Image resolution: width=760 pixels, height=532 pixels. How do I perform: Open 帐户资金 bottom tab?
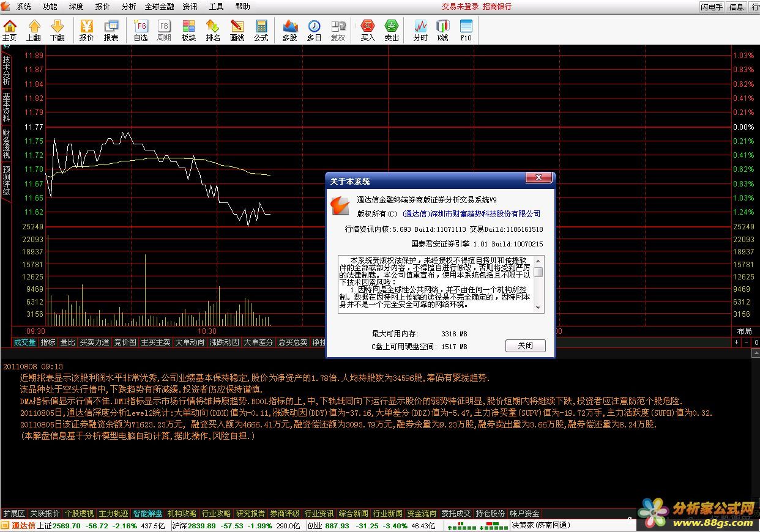(524, 514)
